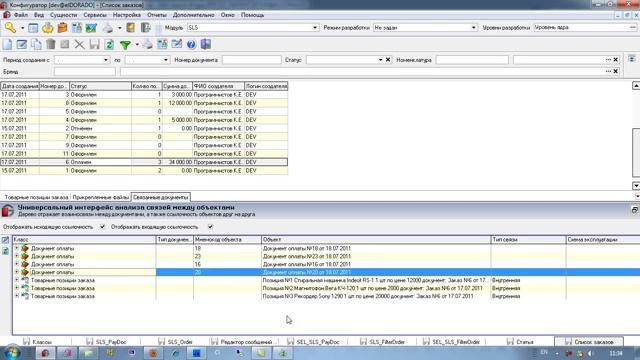Open the Статус filter dropdown
The width and height of the screenshot is (640, 360).
[380, 60]
